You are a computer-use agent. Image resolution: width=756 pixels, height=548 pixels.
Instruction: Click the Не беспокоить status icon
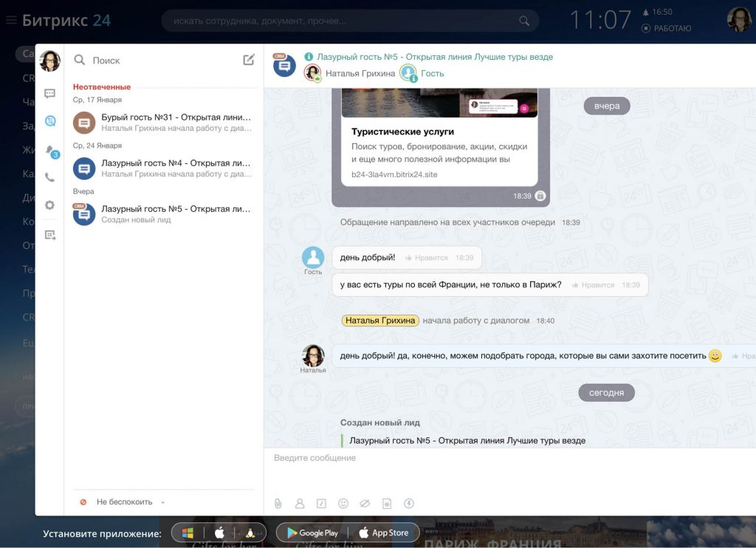click(x=83, y=502)
